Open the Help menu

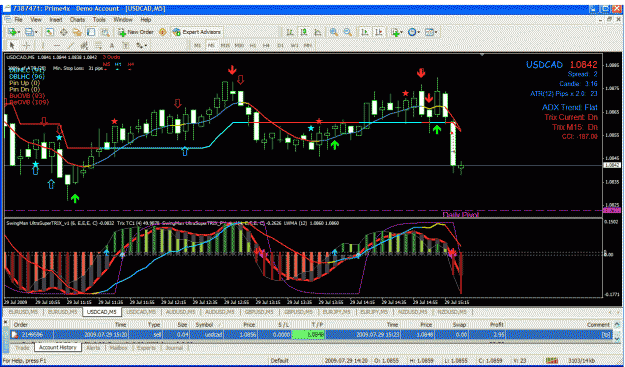click(x=146, y=20)
